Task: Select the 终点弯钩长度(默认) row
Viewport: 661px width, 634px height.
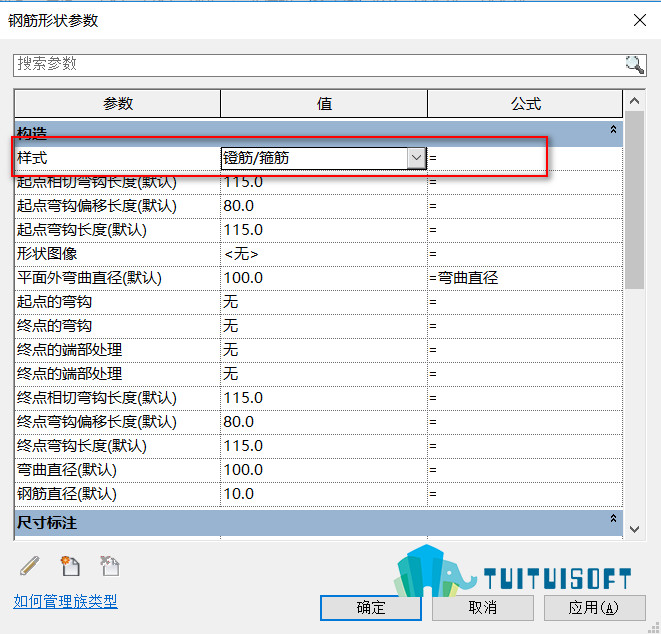Action: (x=319, y=446)
